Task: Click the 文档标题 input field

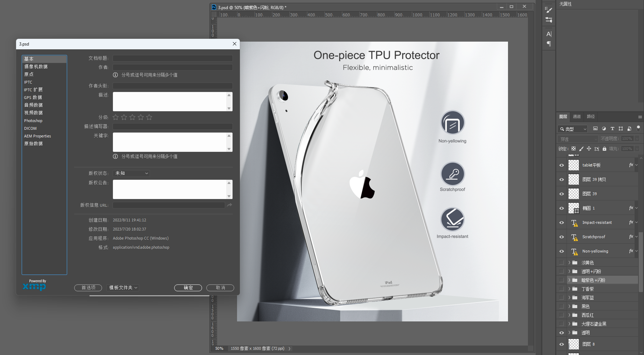Action: pyautogui.click(x=173, y=58)
